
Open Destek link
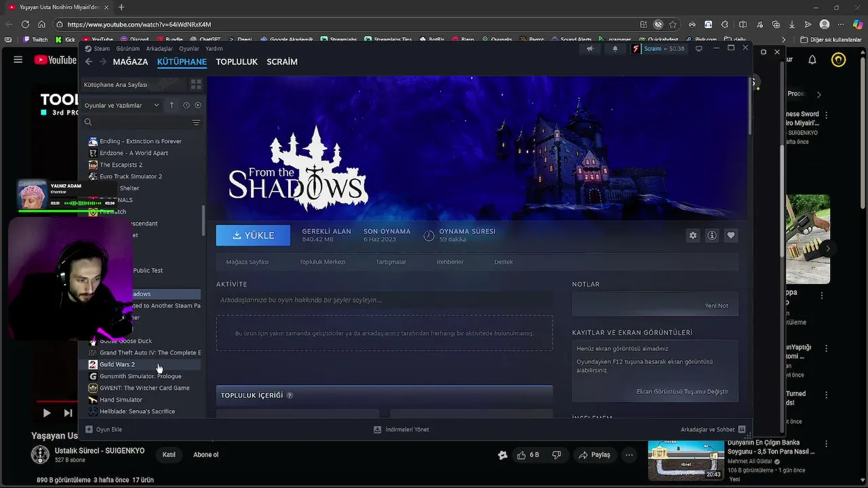pos(503,262)
